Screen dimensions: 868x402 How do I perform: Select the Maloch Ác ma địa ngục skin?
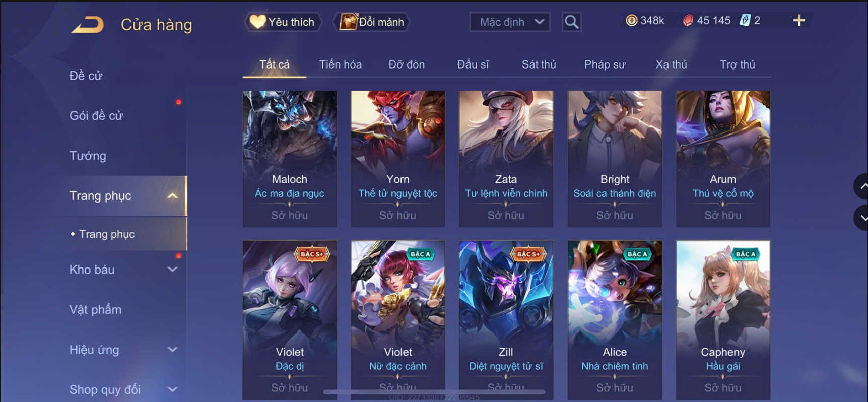tap(290, 159)
